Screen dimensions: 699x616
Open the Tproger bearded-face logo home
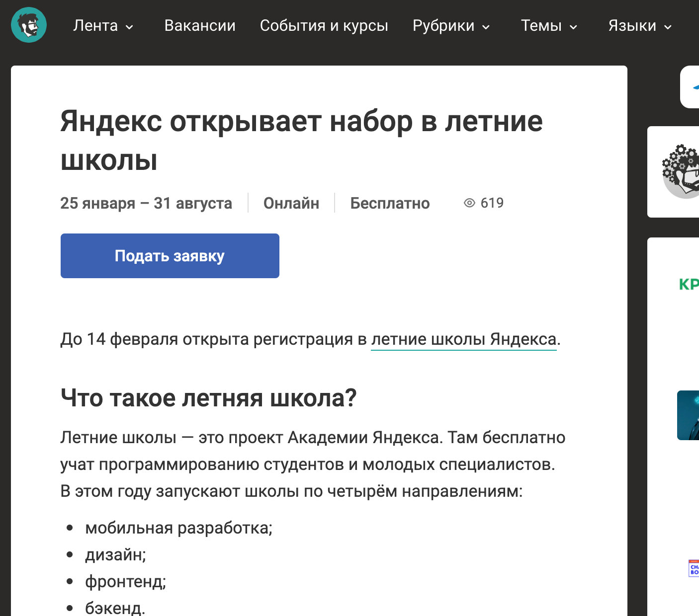point(29,25)
